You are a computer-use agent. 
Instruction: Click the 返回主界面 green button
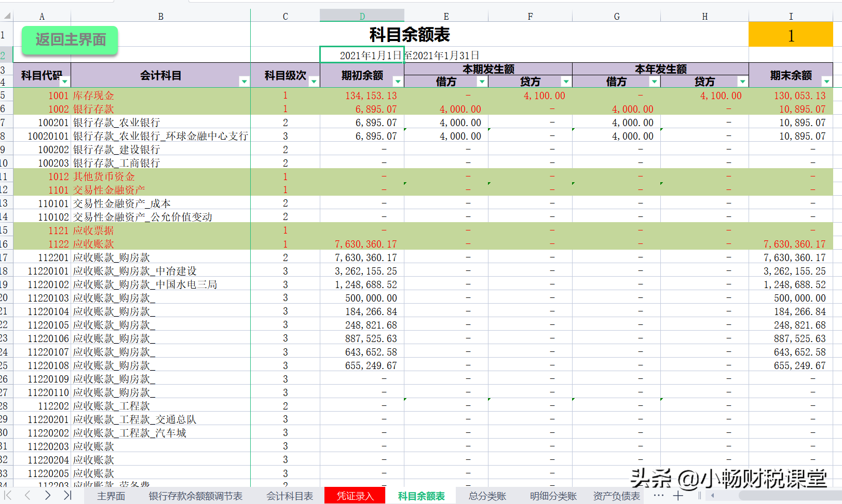69,40
